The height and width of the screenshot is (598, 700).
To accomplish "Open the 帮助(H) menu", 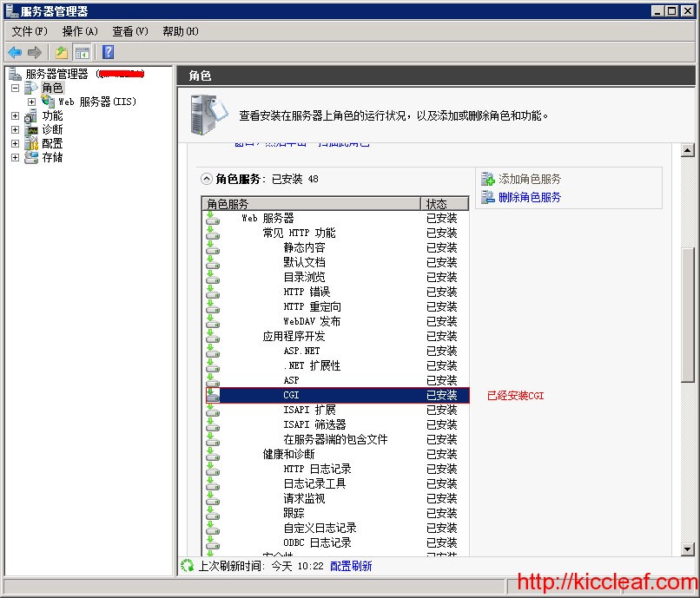I will 181,31.
